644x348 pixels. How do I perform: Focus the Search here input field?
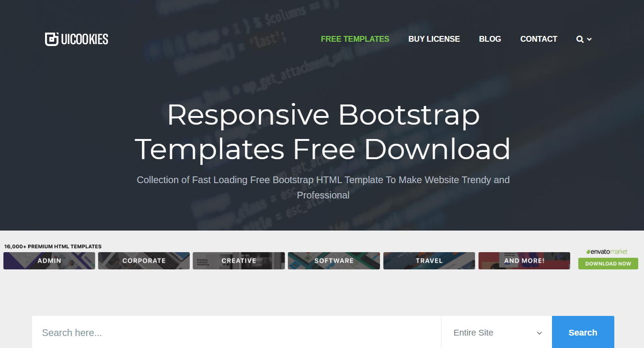coord(237,333)
